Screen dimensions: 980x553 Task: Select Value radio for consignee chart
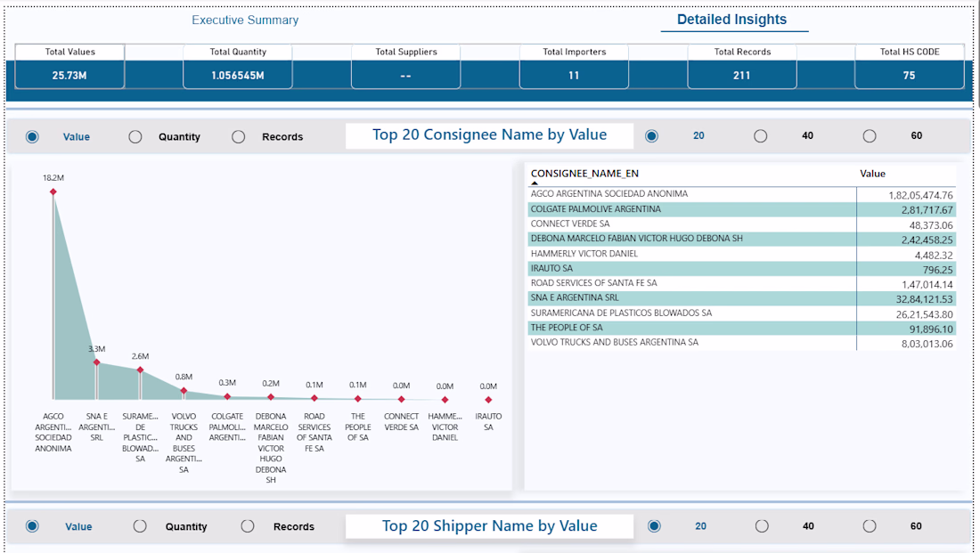click(x=32, y=137)
